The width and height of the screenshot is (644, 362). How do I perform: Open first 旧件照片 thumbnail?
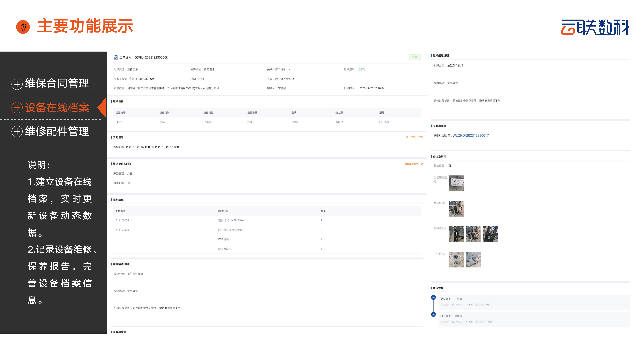point(456,260)
